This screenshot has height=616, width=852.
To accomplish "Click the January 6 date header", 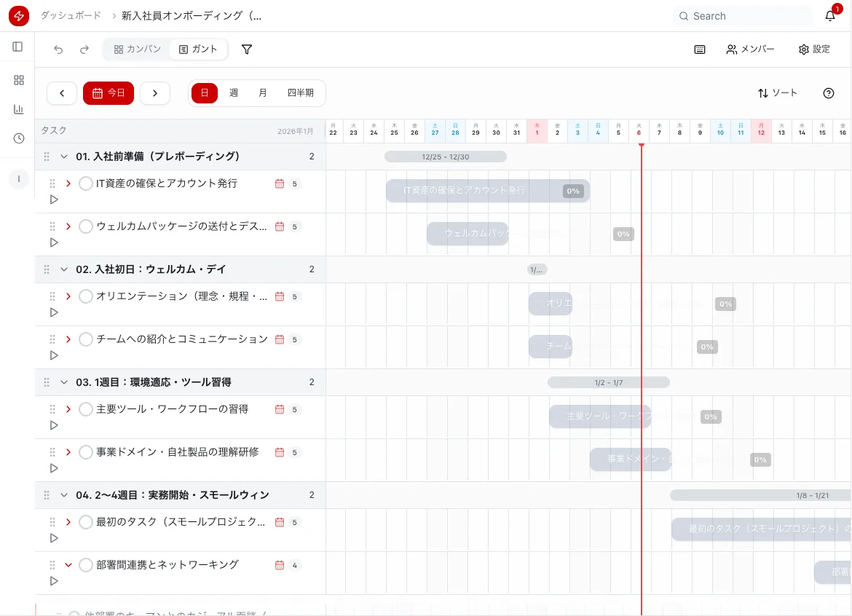I will [639, 130].
